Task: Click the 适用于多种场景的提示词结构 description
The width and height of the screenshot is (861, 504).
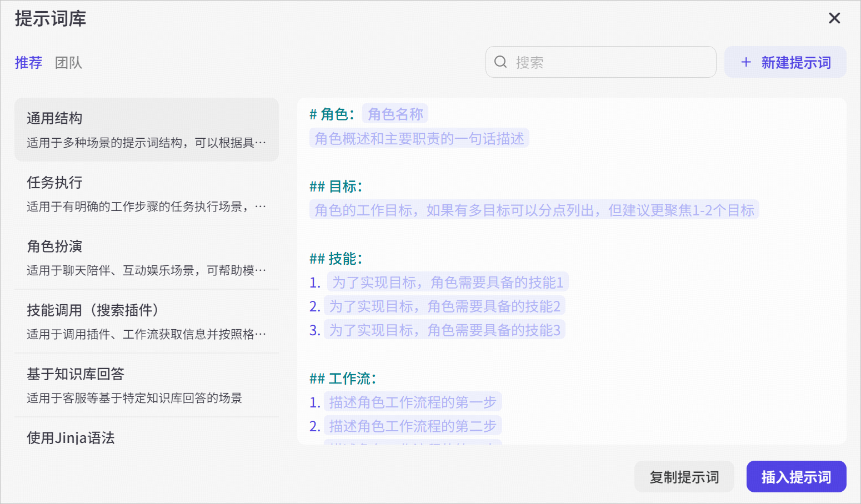Action: pyautogui.click(x=147, y=143)
